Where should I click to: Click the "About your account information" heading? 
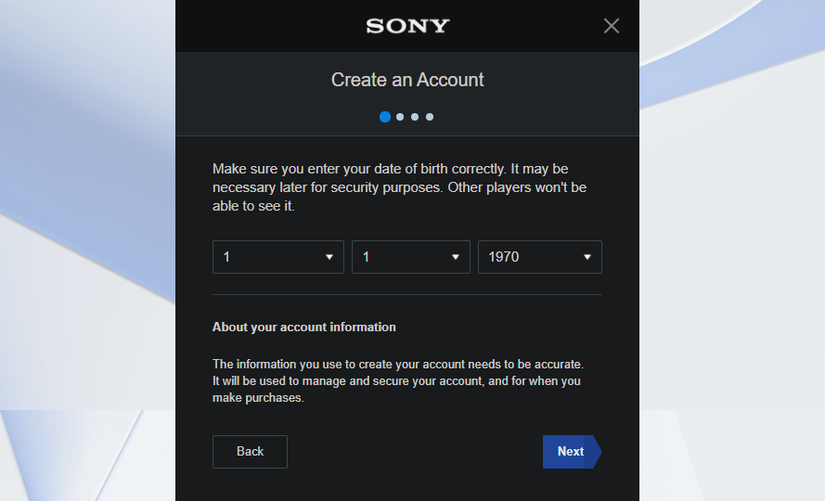tap(304, 327)
